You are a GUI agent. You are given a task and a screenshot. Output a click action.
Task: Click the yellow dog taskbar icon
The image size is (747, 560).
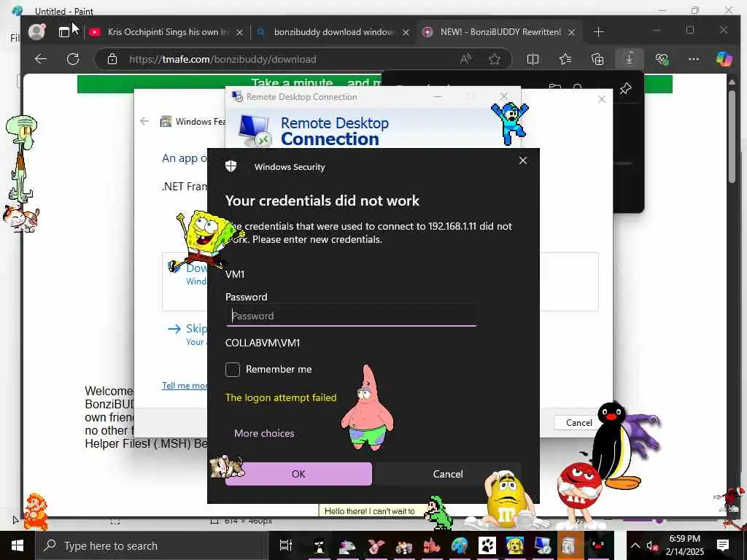tap(514, 545)
